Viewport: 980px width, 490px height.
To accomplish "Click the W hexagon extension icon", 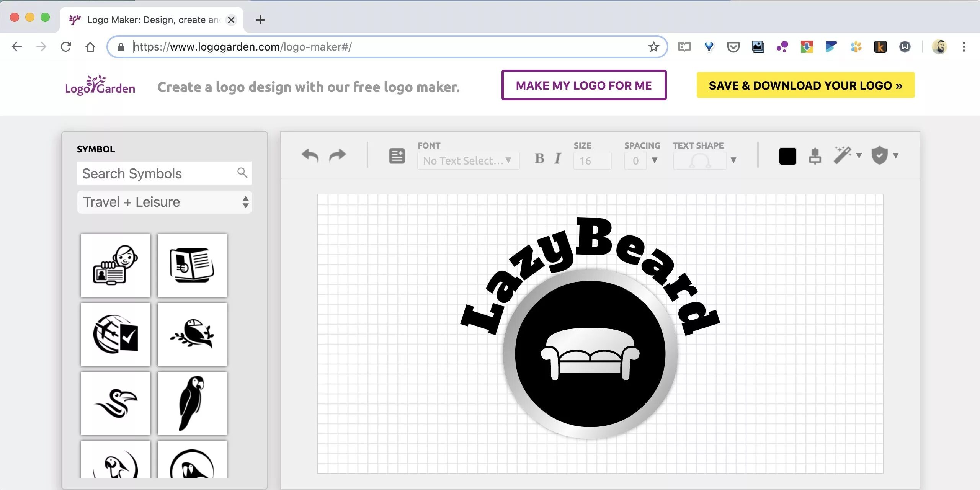I will [905, 47].
